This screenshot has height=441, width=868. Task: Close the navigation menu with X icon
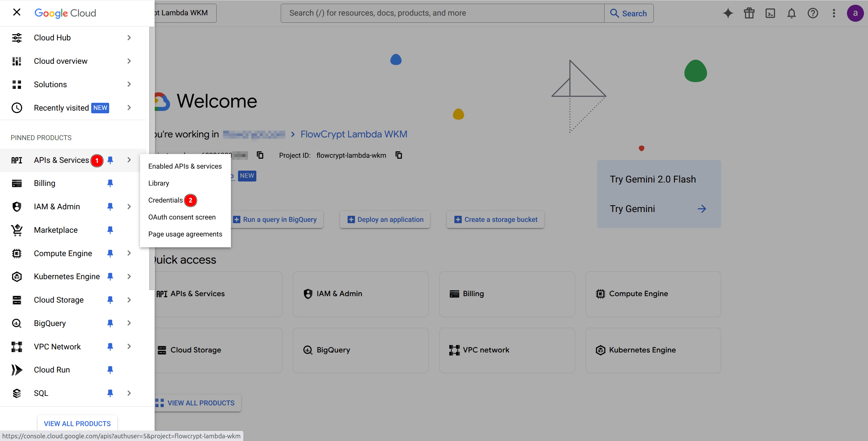pyautogui.click(x=17, y=13)
